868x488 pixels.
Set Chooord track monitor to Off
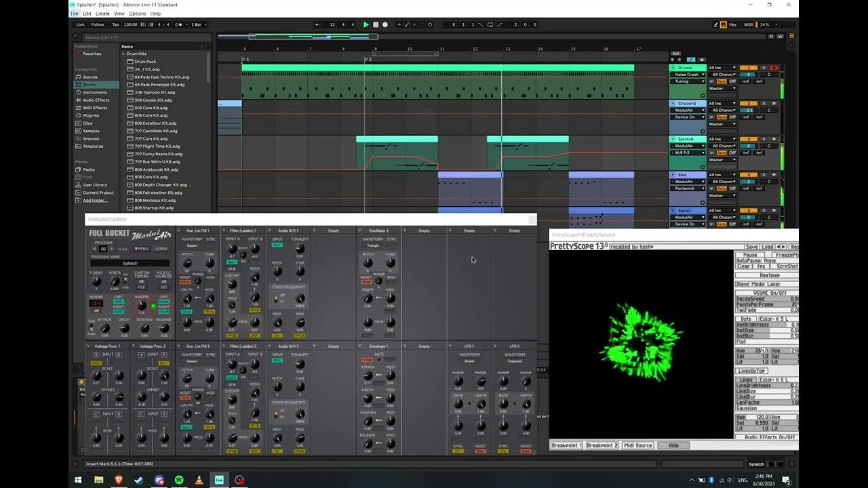732,117
